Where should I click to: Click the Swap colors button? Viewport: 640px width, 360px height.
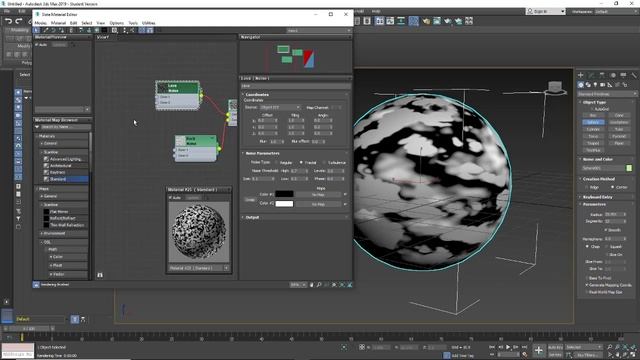250,200
